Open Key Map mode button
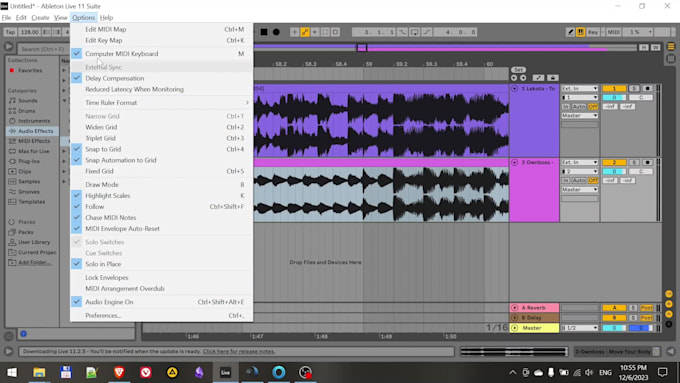 pyautogui.click(x=593, y=32)
